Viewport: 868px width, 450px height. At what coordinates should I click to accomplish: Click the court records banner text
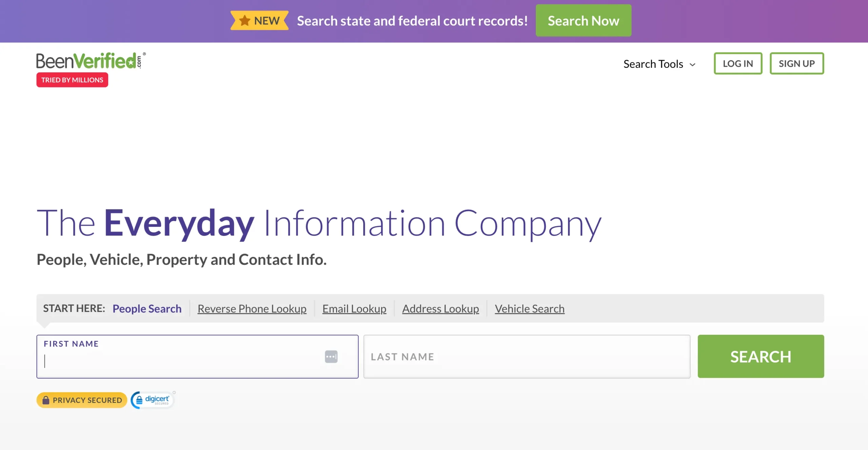(x=412, y=21)
